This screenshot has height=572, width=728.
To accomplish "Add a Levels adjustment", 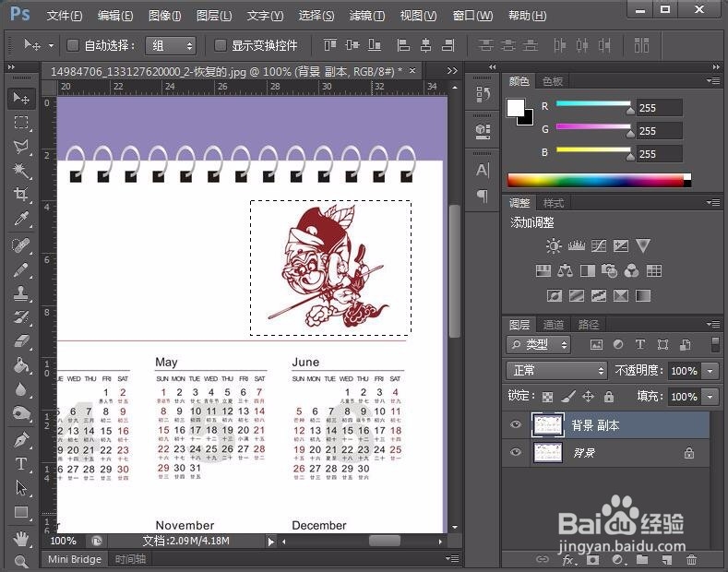I will (576, 245).
